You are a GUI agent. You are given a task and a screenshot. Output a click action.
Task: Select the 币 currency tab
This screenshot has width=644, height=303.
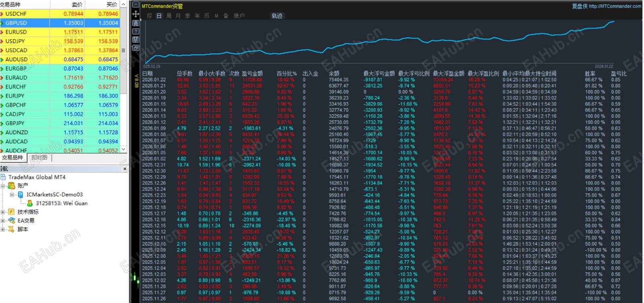coord(206,16)
